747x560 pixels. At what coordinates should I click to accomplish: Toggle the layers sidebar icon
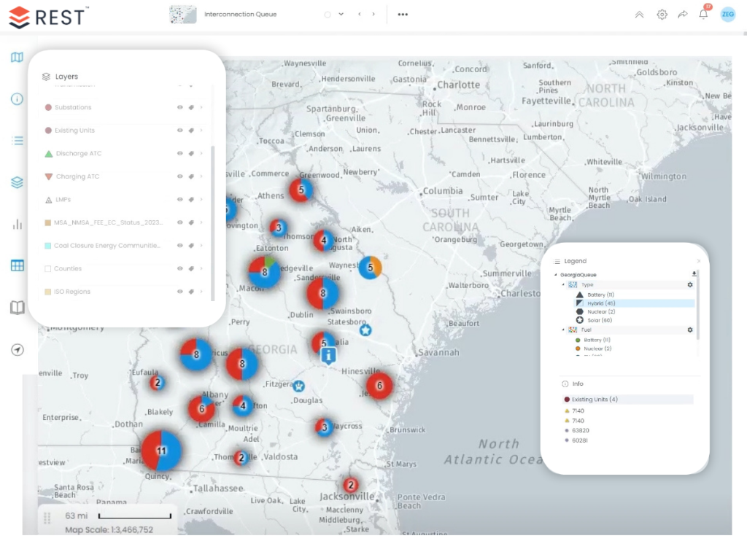pos(18,182)
